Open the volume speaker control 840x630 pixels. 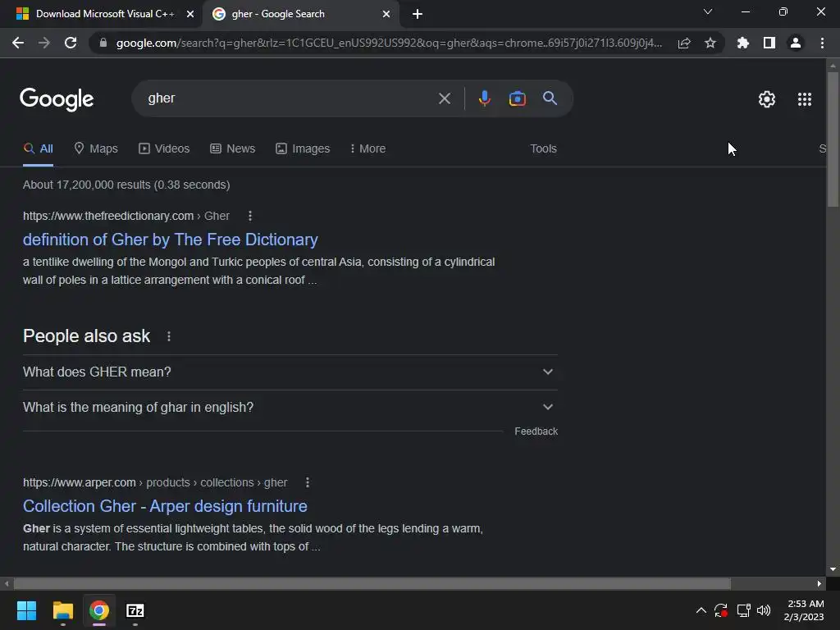pos(764,610)
